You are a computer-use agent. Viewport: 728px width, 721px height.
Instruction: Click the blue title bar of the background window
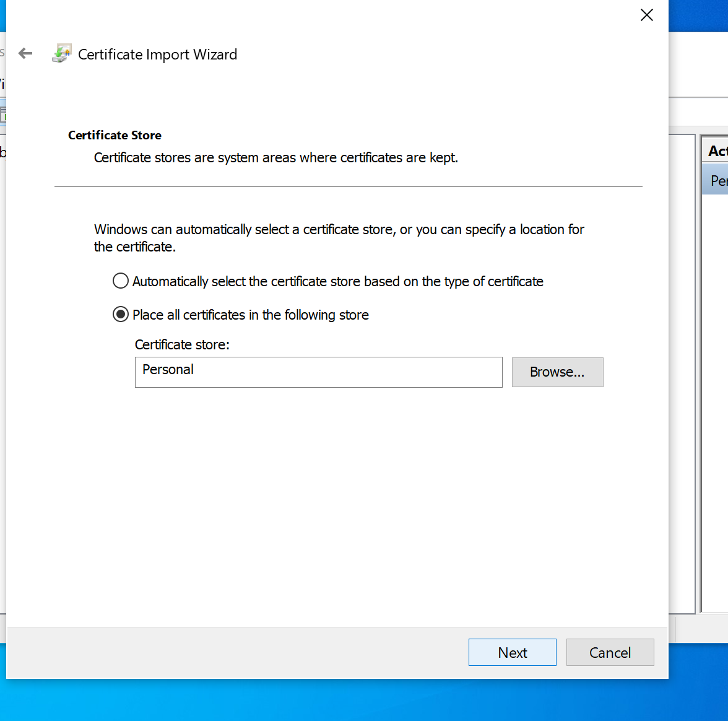[698, 15]
